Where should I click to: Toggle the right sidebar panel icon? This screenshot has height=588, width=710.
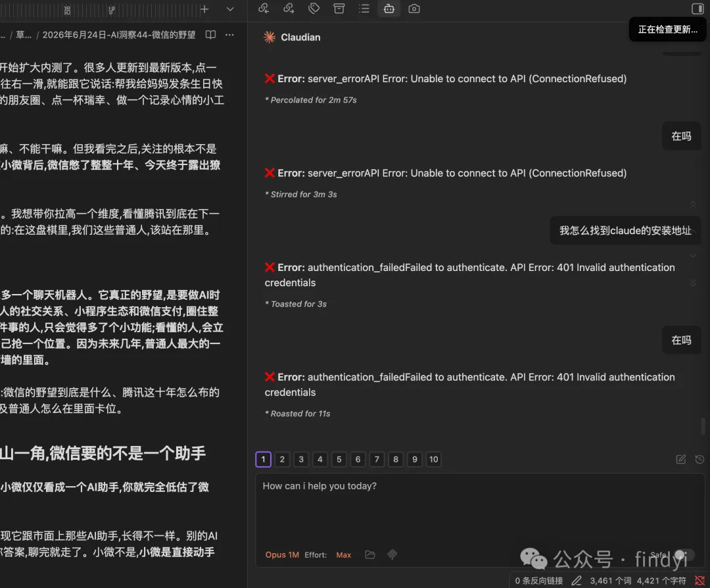click(x=698, y=9)
